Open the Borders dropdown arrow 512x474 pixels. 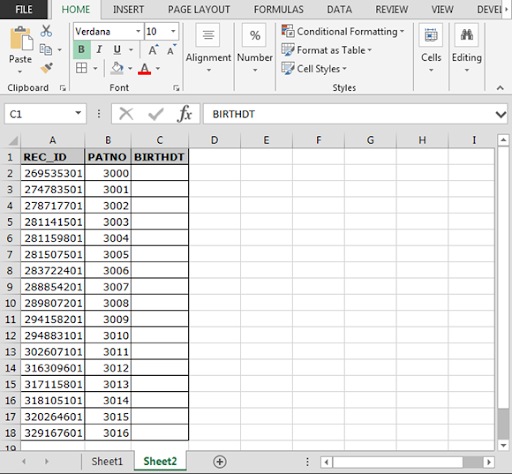(x=95, y=68)
